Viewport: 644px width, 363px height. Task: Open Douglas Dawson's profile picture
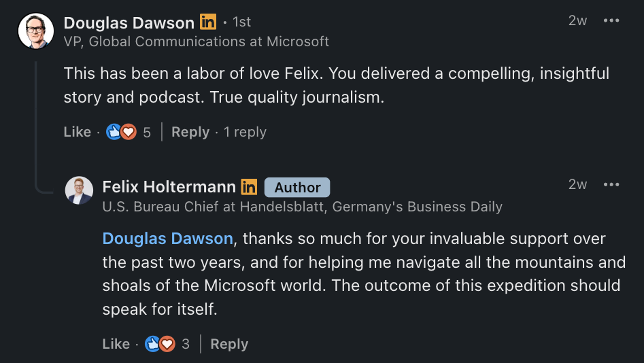pyautogui.click(x=35, y=31)
